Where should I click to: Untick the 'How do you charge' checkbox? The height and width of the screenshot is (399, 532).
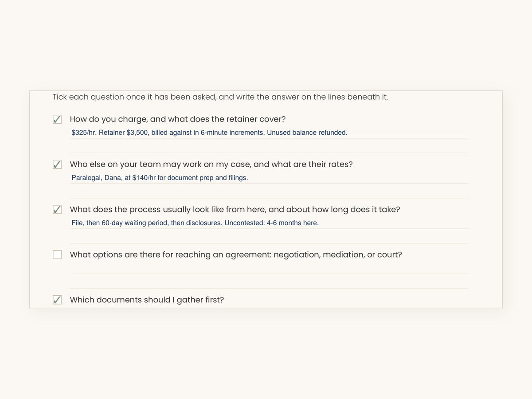pos(57,119)
